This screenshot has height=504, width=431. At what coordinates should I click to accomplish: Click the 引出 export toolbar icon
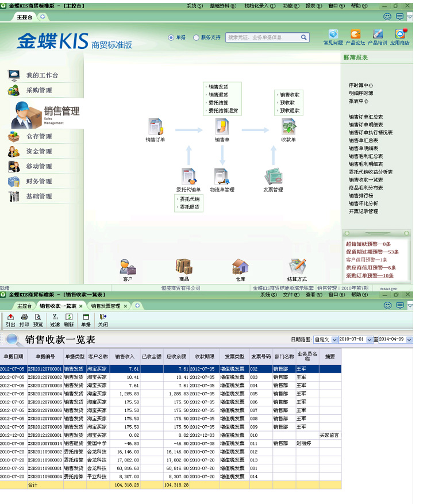pyautogui.click(x=10, y=317)
